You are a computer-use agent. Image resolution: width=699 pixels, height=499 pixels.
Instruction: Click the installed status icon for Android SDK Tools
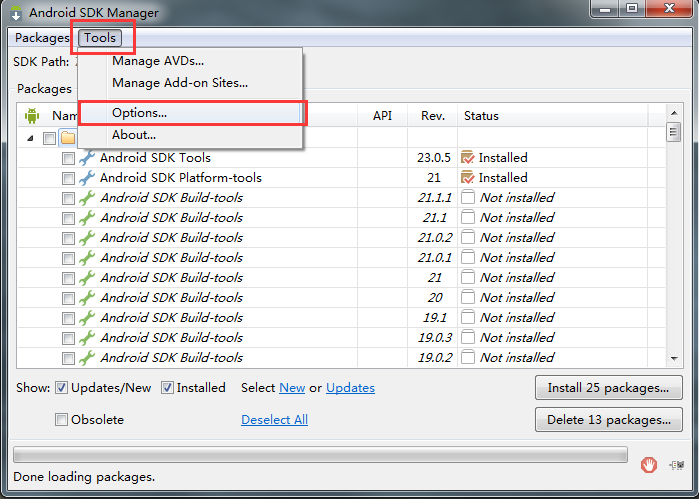tap(467, 158)
